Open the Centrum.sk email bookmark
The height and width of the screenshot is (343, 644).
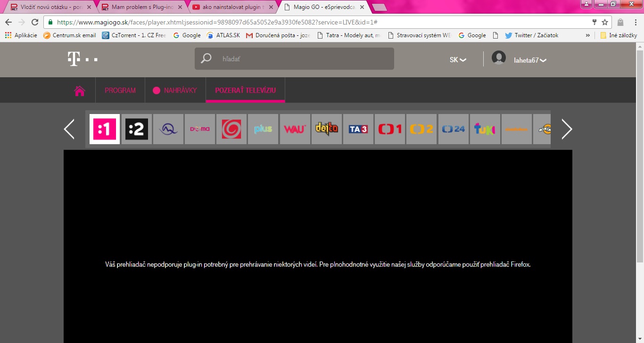tap(70, 35)
